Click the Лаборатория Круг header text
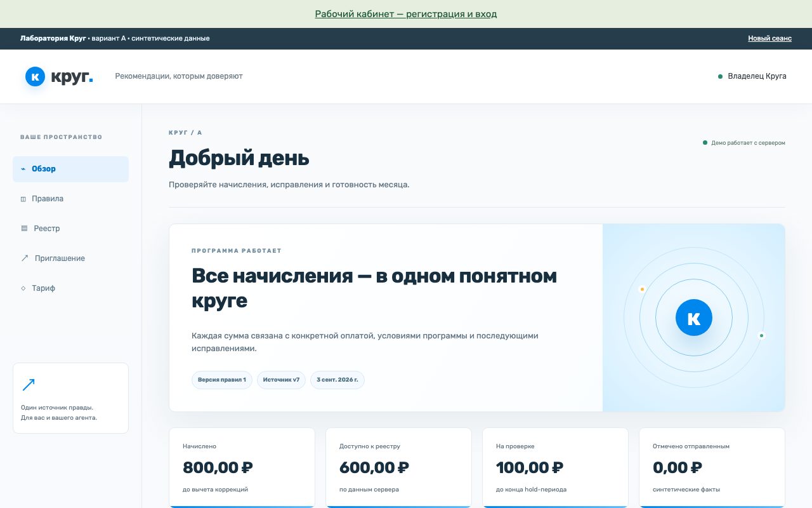The image size is (812, 508). (53, 38)
